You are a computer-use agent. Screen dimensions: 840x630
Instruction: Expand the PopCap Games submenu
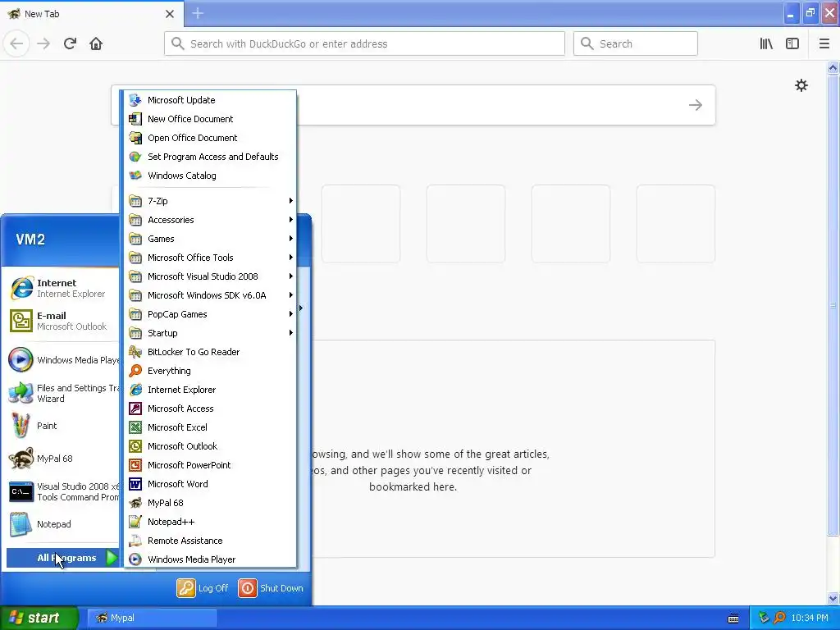pyautogui.click(x=210, y=314)
